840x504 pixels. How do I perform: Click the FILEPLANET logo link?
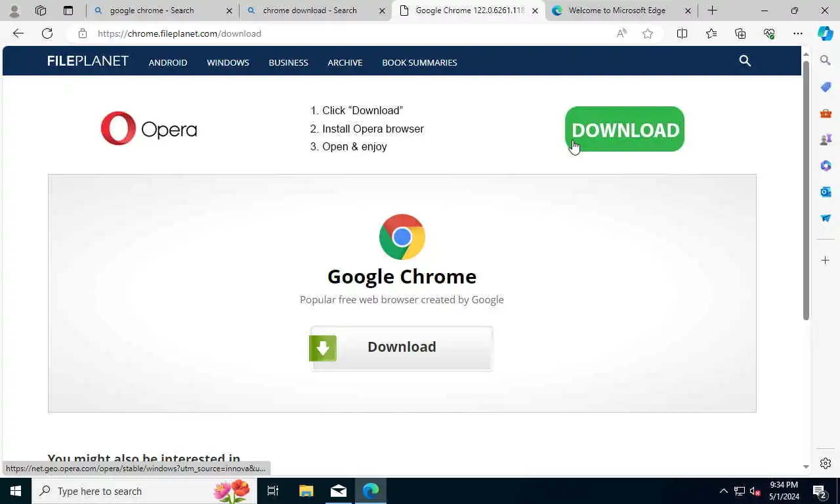click(x=88, y=61)
